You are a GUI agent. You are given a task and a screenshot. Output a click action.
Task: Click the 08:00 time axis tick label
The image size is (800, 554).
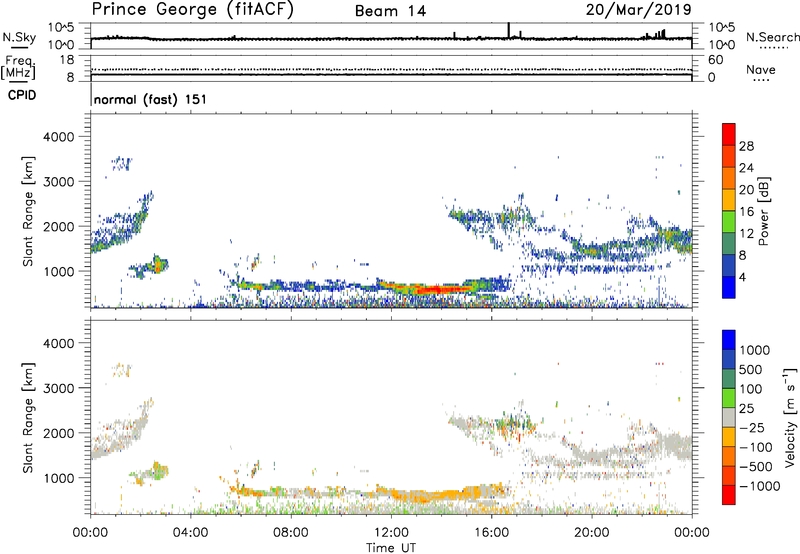coord(291,533)
